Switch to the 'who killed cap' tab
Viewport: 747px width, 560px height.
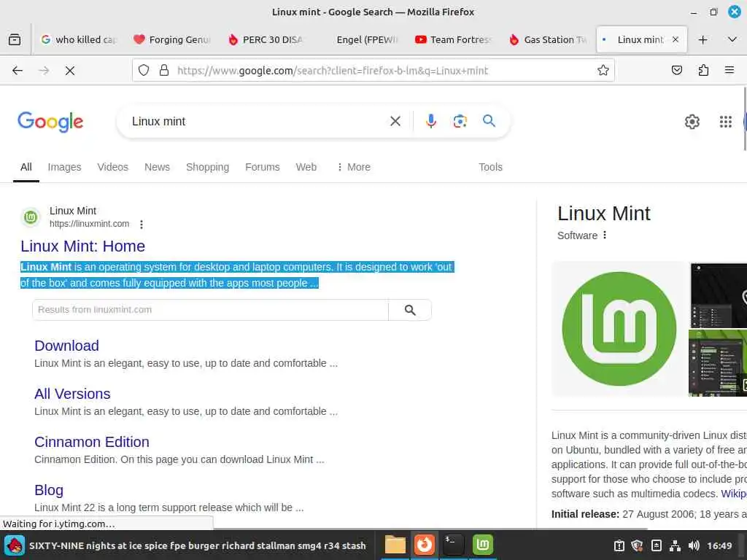tap(79, 39)
